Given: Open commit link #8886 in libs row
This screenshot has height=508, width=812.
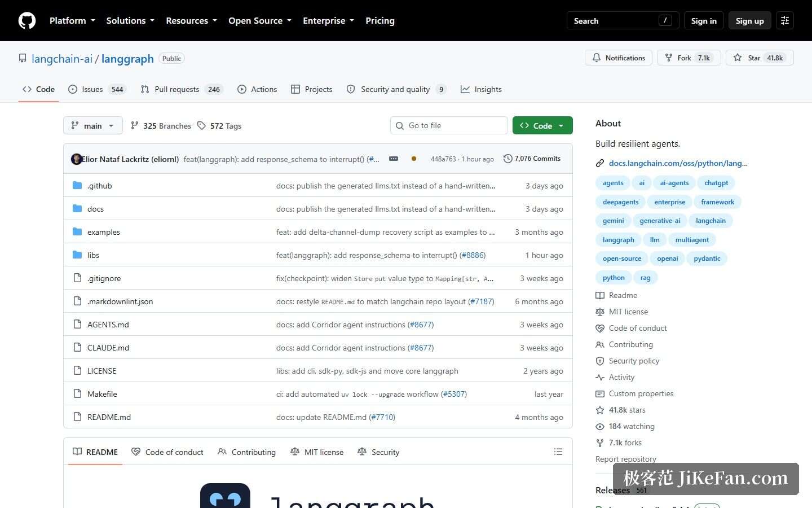Looking at the screenshot, I should pos(474,255).
